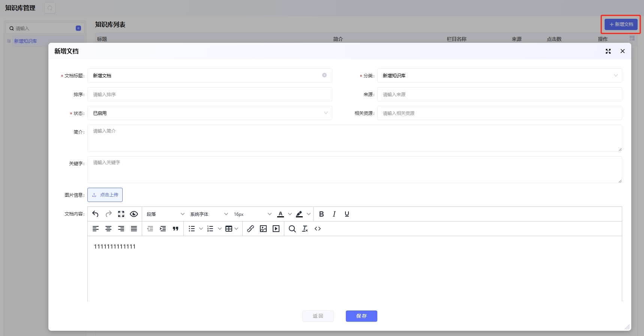Viewport: 644px width, 336px height.
Task: Click the 保存 save button
Action: (x=361, y=316)
